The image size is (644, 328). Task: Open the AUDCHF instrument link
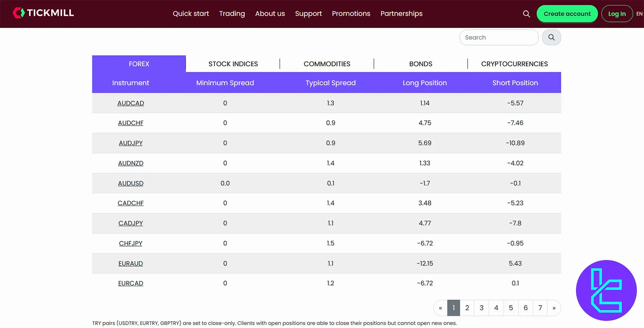pyautogui.click(x=131, y=123)
